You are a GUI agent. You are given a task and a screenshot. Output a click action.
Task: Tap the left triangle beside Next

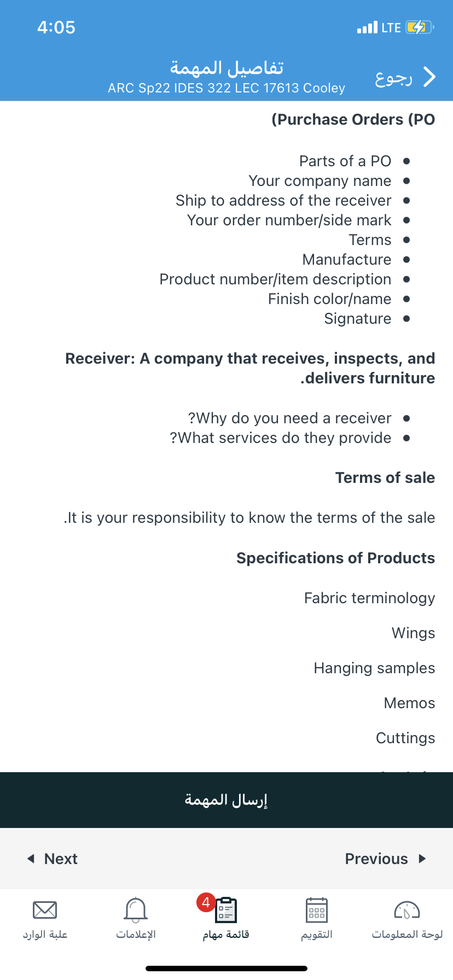click(31, 859)
